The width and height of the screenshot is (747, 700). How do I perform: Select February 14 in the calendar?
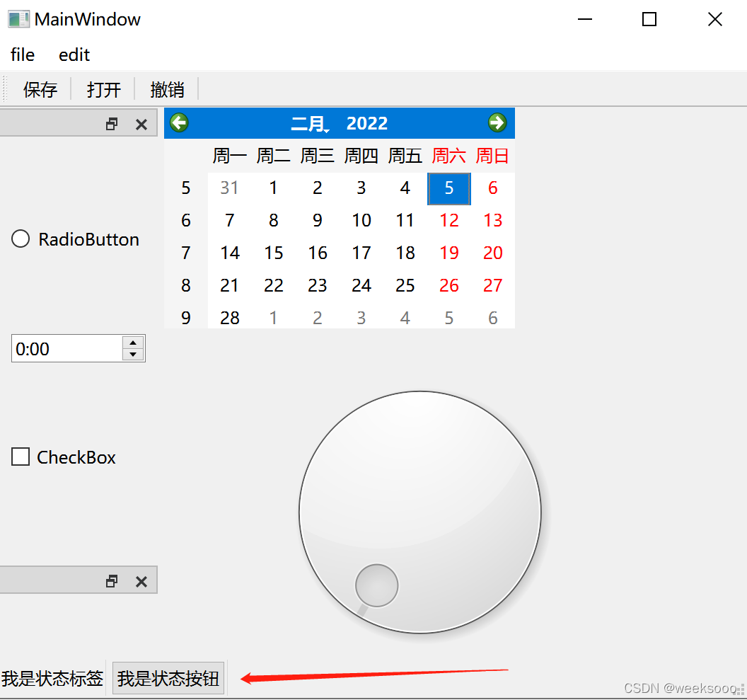pyautogui.click(x=229, y=253)
